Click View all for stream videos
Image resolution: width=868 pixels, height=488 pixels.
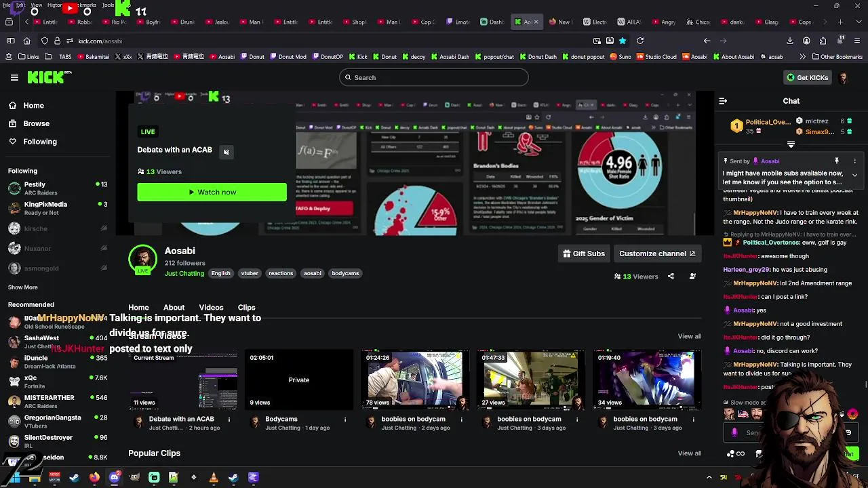689,336
